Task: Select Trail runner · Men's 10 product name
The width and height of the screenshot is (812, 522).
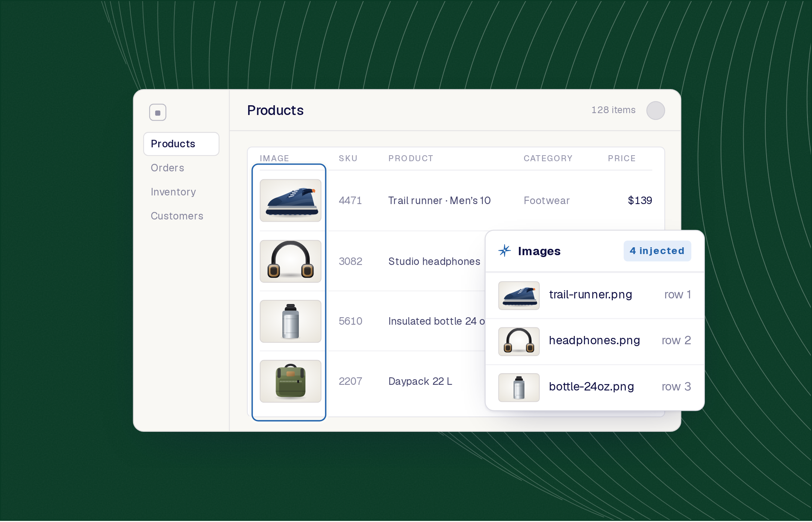Action: (x=439, y=201)
